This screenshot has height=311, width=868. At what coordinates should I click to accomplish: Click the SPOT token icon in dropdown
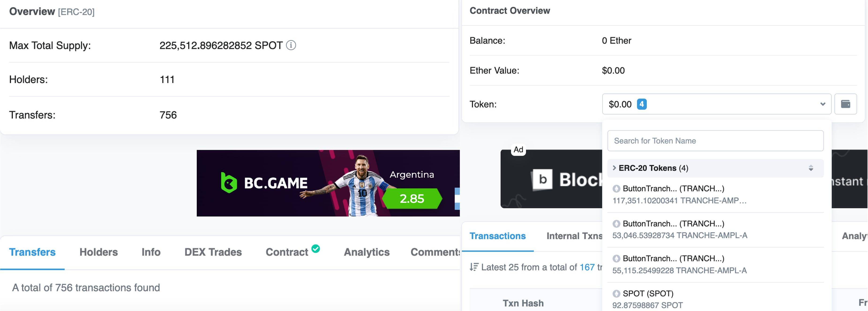point(616,293)
